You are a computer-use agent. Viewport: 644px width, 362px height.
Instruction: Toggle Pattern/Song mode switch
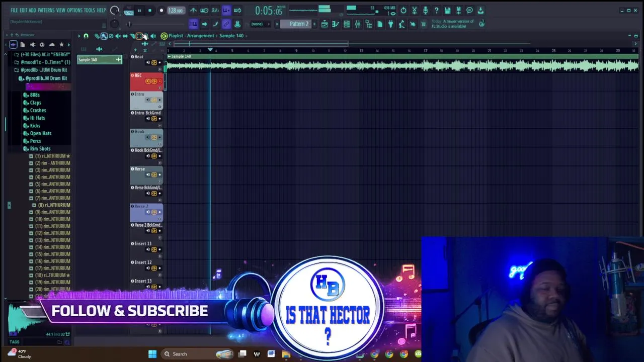pyautogui.click(x=128, y=11)
